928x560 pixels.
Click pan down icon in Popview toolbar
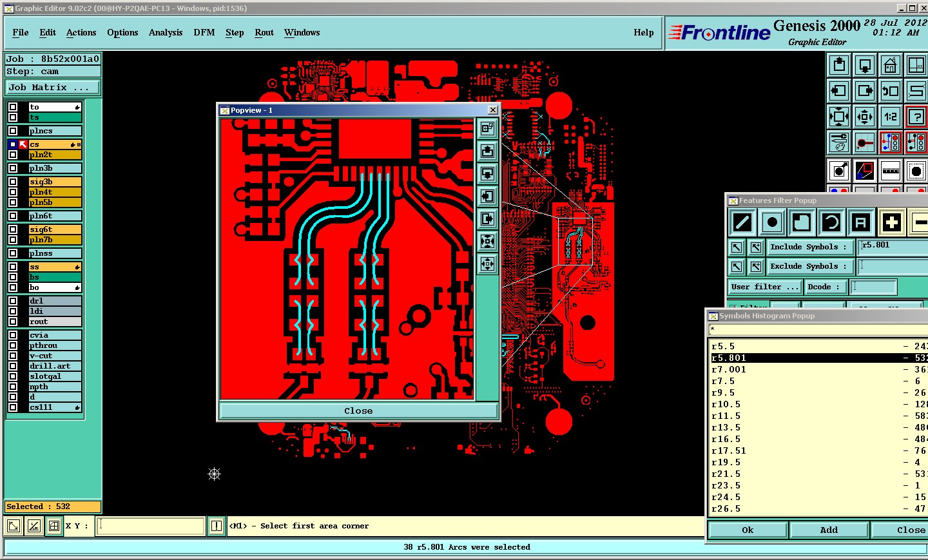488,174
